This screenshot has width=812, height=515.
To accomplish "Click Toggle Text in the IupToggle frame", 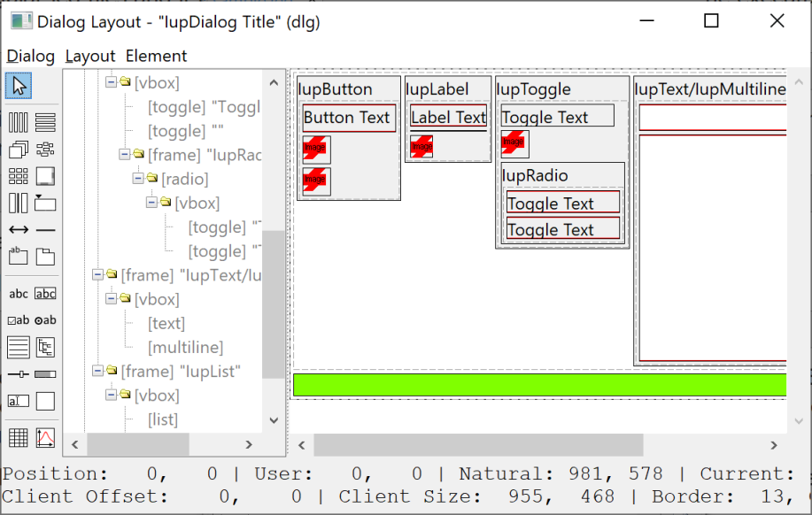I will tap(557, 117).
